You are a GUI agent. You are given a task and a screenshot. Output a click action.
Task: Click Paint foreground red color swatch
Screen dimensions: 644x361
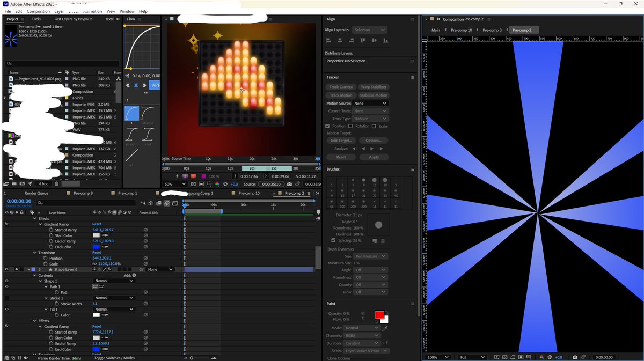(379, 315)
